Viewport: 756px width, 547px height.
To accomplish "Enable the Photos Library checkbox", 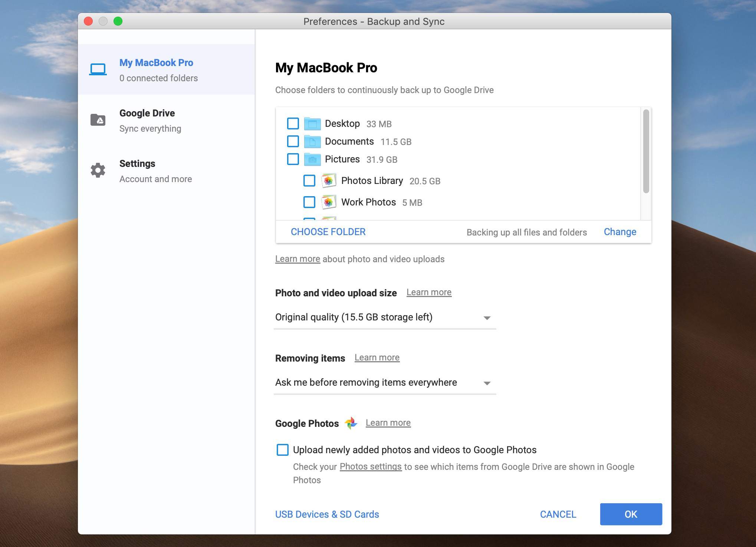I will pyautogui.click(x=309, y=180).
